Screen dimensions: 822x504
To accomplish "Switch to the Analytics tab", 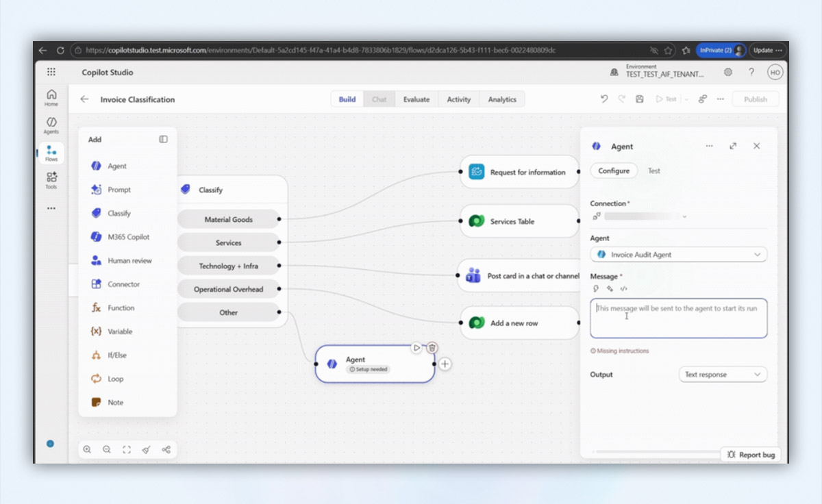I will [502, 99].
